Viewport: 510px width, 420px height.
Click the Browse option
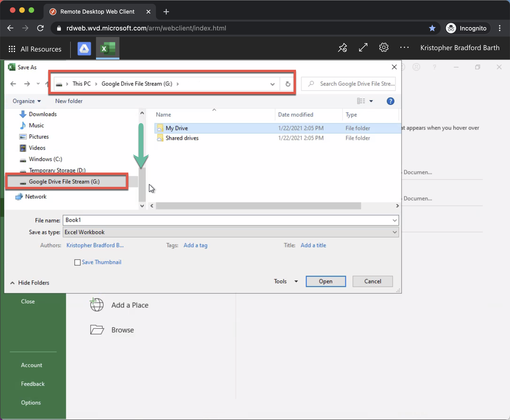coord(123,330)
